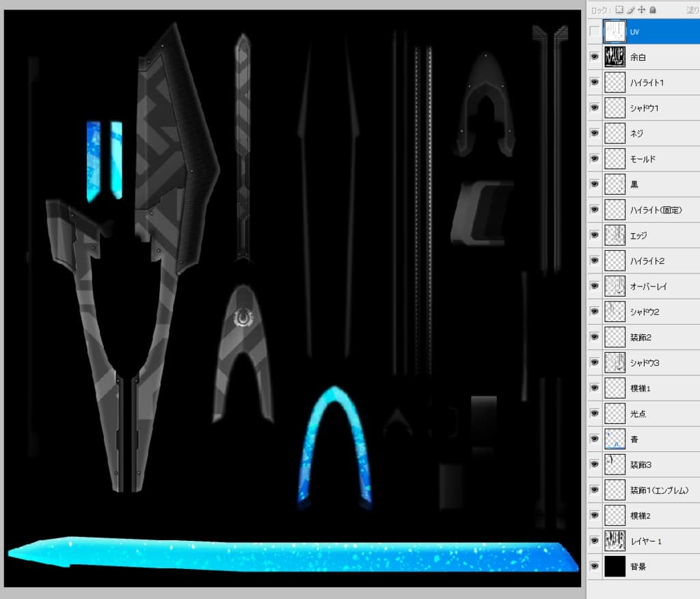This screenshot has height=599, width=700.
Task: Select layer named オーバーレイ
Action: [x=649, y=287]
